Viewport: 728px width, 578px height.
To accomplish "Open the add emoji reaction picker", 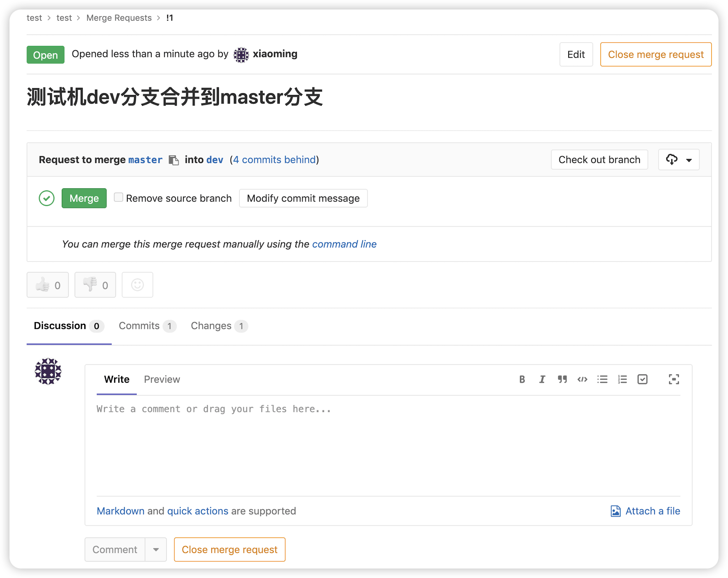I will pyautogui.click(x=137, y=285).
